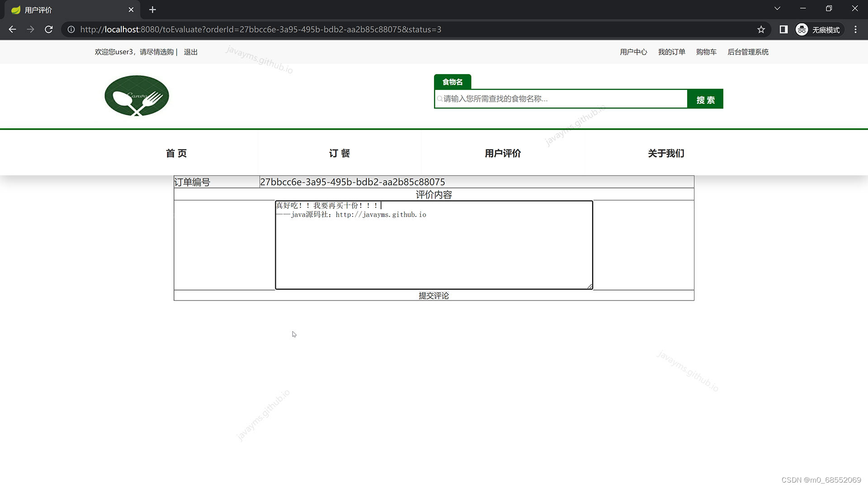Open 我的订单 link
The height and width of the screenshot is (488, 868).
click(671, 52)
